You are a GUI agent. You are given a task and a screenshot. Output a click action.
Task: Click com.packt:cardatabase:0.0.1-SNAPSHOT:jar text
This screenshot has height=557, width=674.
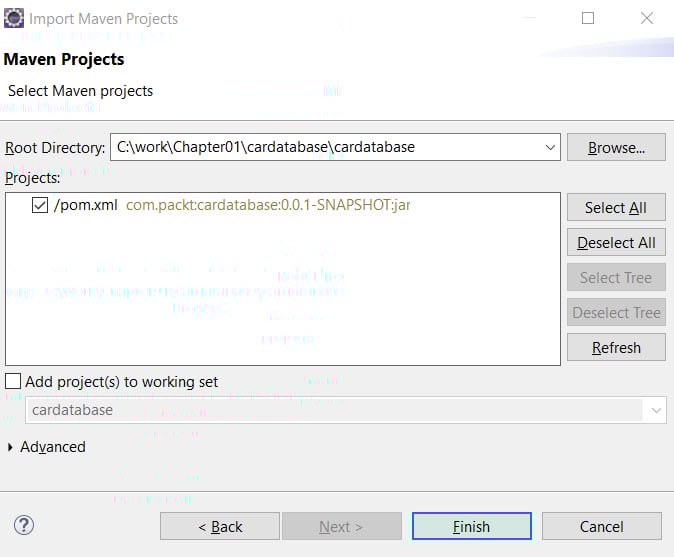(268, 205)
